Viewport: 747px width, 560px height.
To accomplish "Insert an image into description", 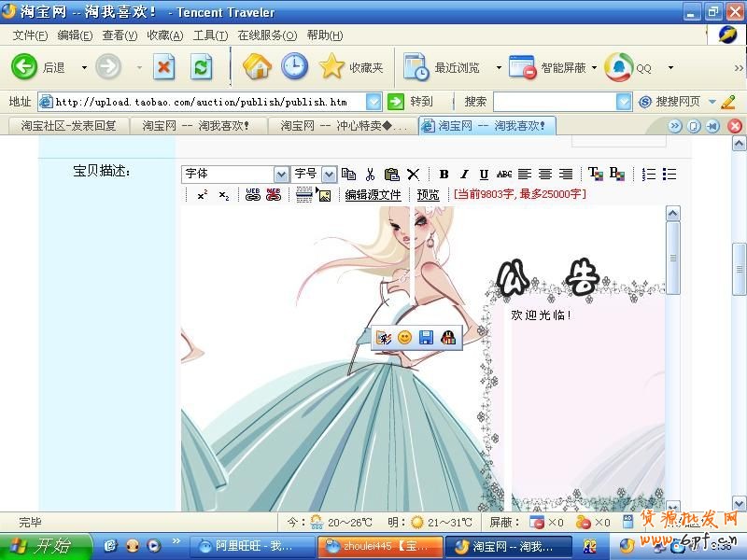I will point(324,195).
